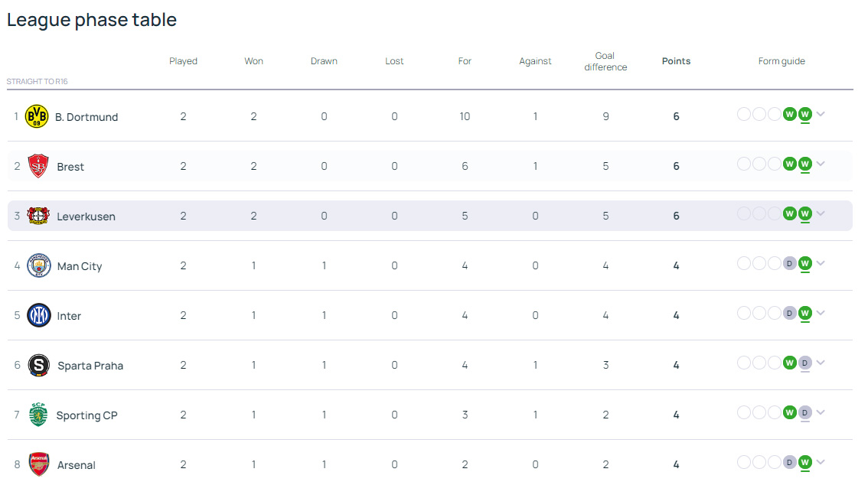Screen dimensions: 868x485
Task: Expand B. Dortmund form guide chevron
Action: click(821, 115)
